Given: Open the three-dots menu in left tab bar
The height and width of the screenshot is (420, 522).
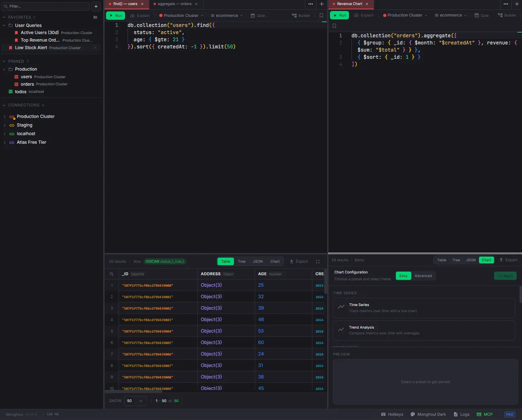Looking at the screenshot, I should pyautogui.click(x=311, y=4).
